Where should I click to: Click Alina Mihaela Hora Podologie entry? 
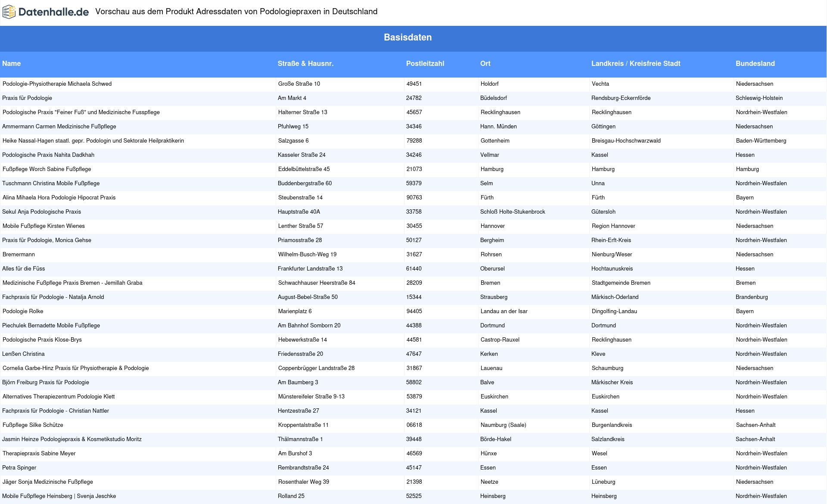(x=59, y=198)
